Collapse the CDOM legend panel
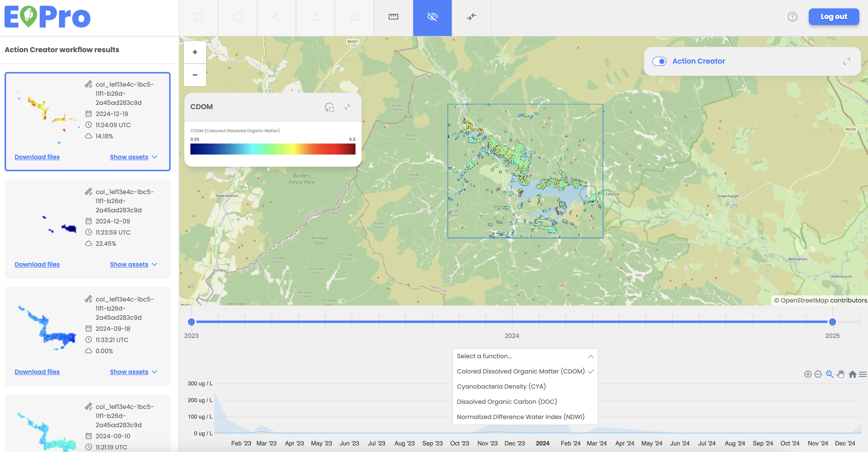The height and width of the screenshot is (452, 868). (x=347, y=107)
